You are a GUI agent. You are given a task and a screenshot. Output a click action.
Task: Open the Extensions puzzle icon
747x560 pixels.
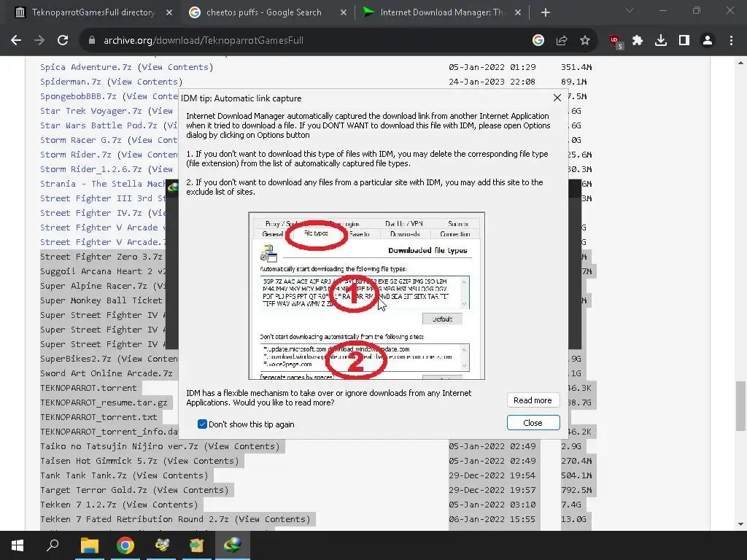(638, 41)
